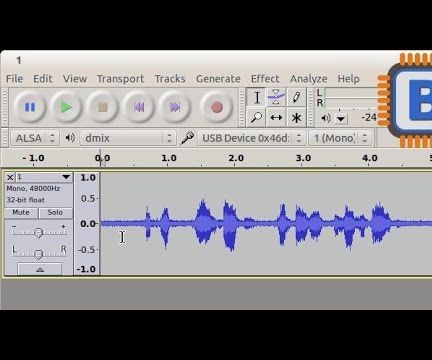Start recording with the red Record button
432x360 pixels.
pyautogui.click(x=217, y=107)
